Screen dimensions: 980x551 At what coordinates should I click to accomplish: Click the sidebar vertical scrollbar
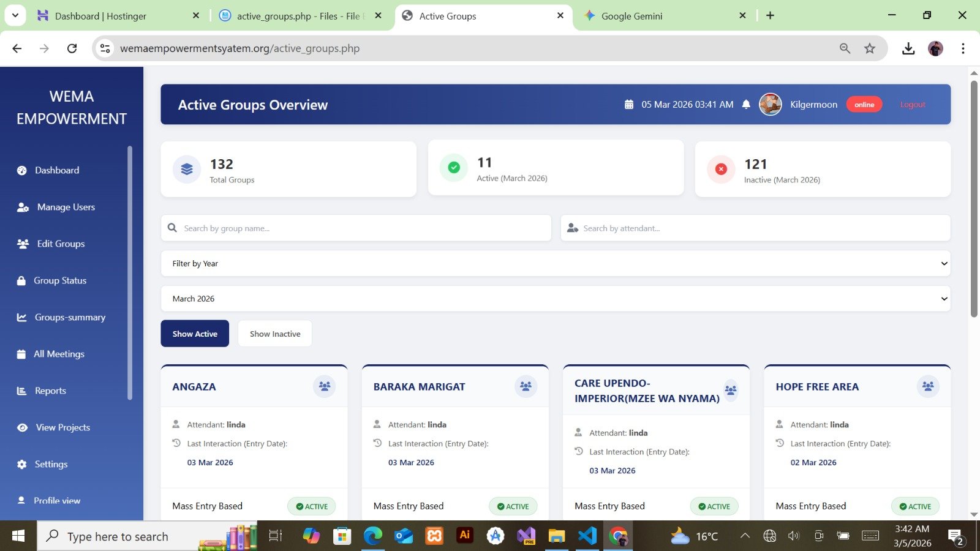[129, 272]
